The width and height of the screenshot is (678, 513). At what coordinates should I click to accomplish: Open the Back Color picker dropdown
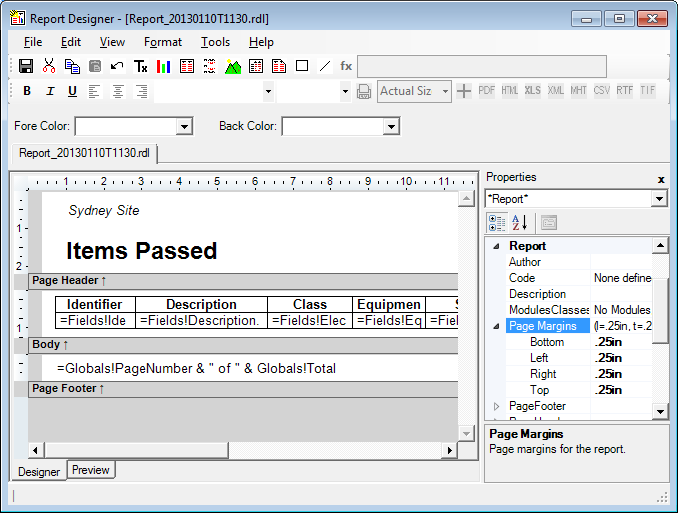click(391, 126)
